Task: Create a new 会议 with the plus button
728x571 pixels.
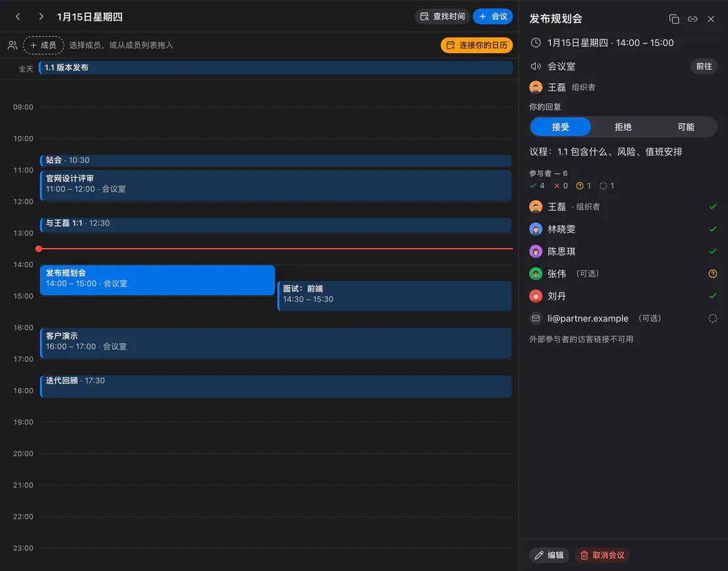Action: point(493,16)
